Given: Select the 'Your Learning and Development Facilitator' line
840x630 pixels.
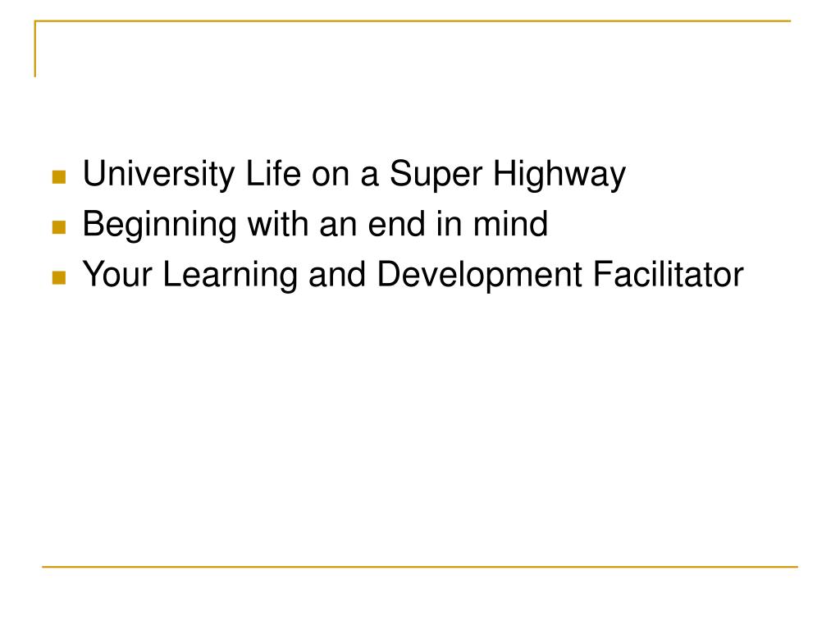Looking at the screenshot, I should click(413, 275).
